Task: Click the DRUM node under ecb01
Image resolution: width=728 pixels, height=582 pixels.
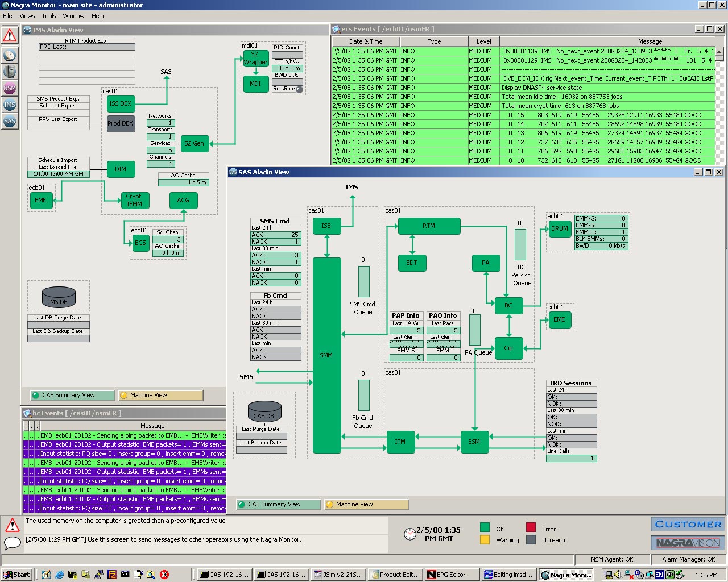Action: point(560,228)
